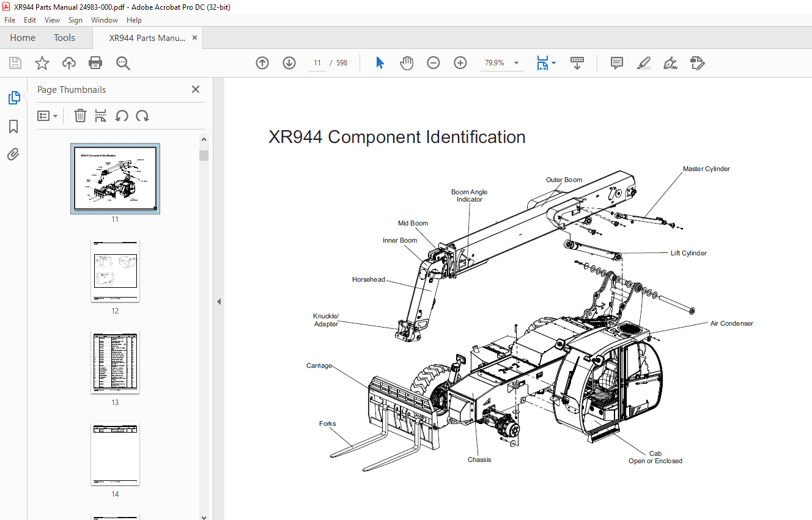Click the scrolling mode icon
Screen dimensions: 812x520
tap(577, 63)
